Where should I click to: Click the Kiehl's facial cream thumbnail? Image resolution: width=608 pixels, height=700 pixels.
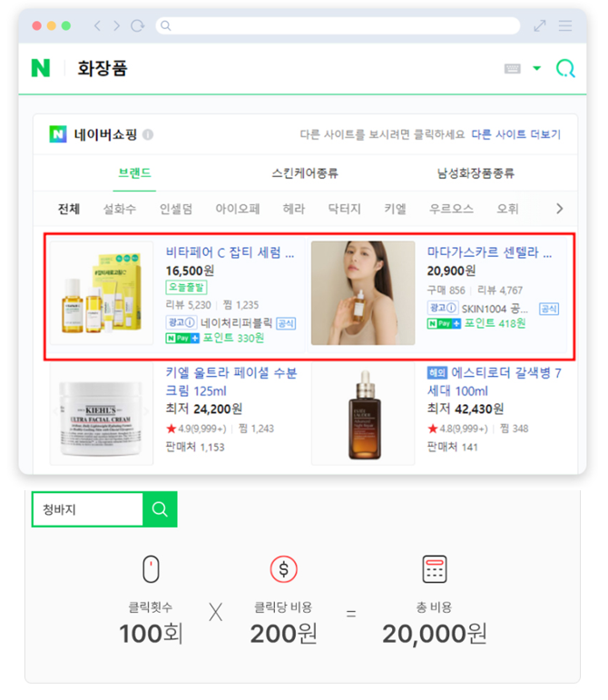[x=102, y=414]
